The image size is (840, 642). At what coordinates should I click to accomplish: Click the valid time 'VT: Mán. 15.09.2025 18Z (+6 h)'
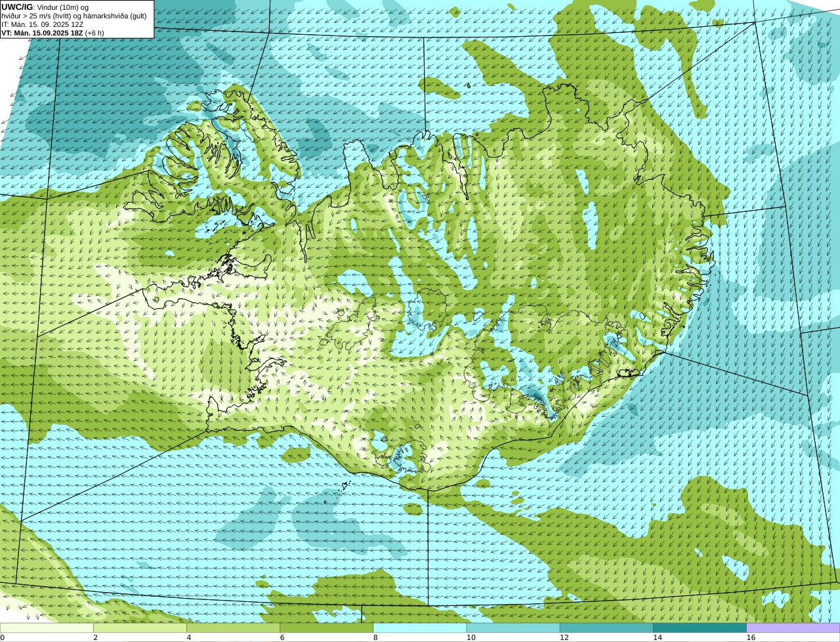point(52,33)
